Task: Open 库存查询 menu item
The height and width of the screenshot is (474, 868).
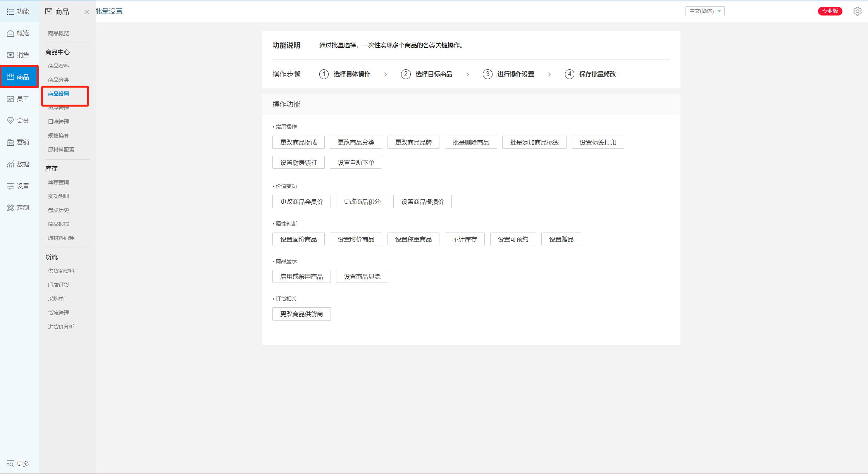Action: pyautogui.click(x=59, y=182)
